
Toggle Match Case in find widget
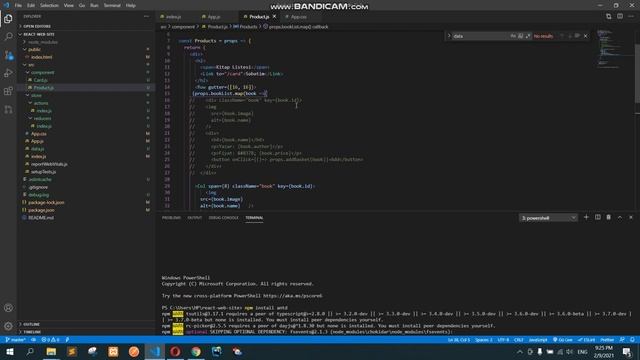(513, 36)
